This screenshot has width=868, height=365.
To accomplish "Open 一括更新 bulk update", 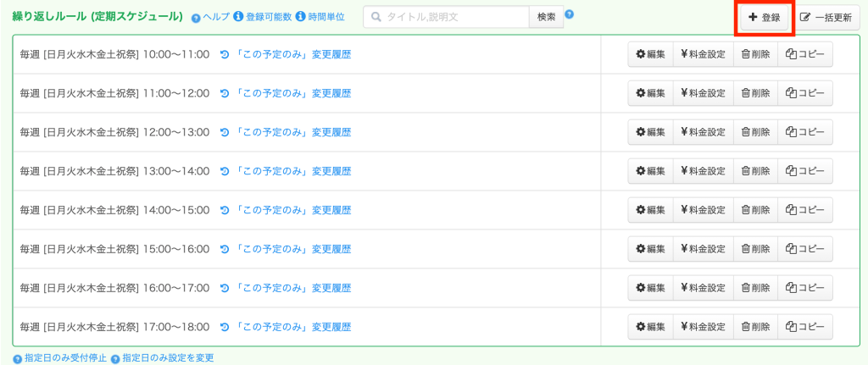I will [x=826, y=17].
